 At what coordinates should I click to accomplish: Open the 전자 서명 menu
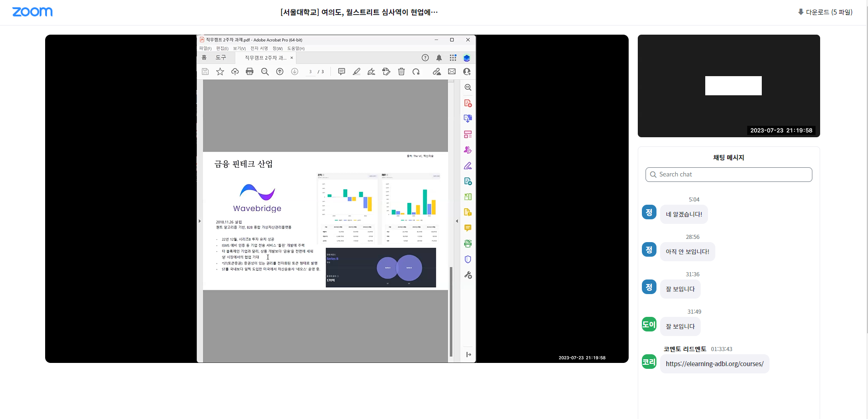pos(259,48)
